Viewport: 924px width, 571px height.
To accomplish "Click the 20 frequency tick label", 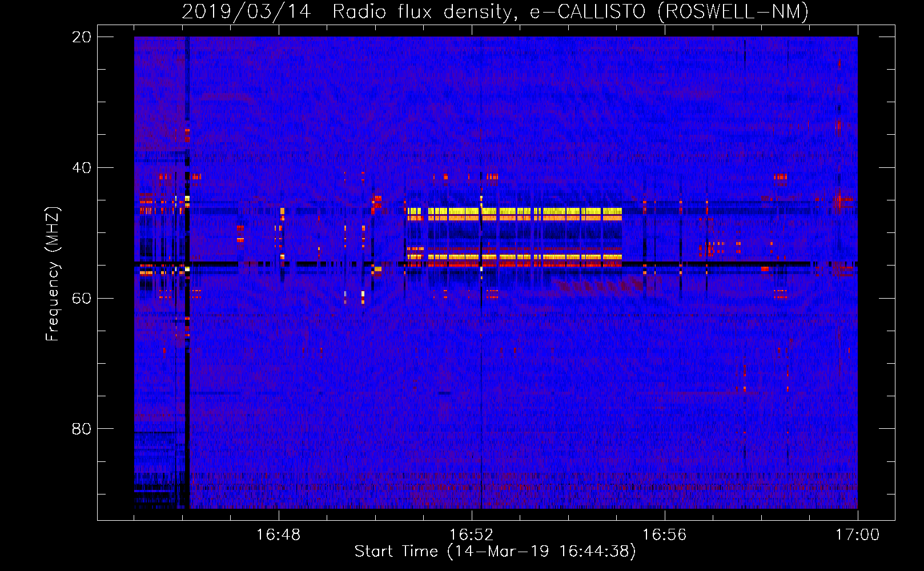I will point(81,37).
